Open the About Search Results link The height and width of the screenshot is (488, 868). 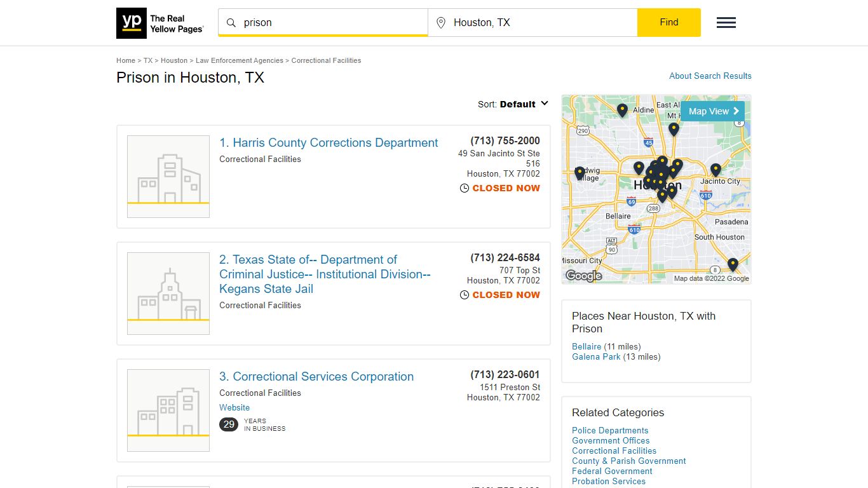coord(710,76)
